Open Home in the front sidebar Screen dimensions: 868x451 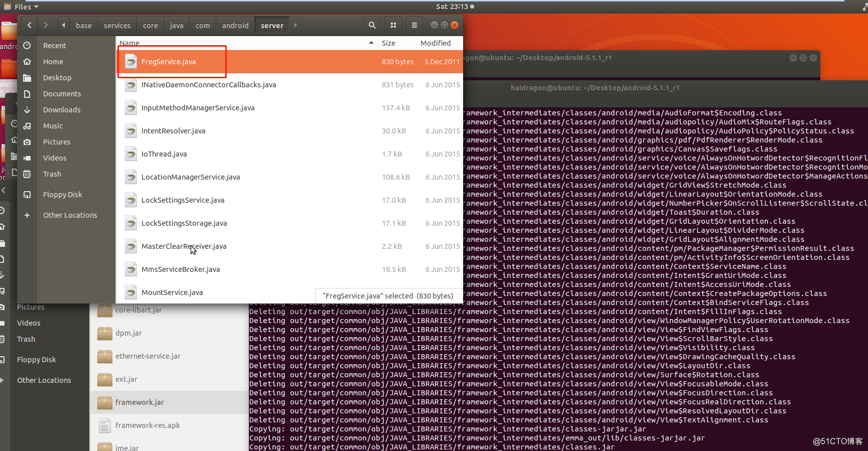53,62
